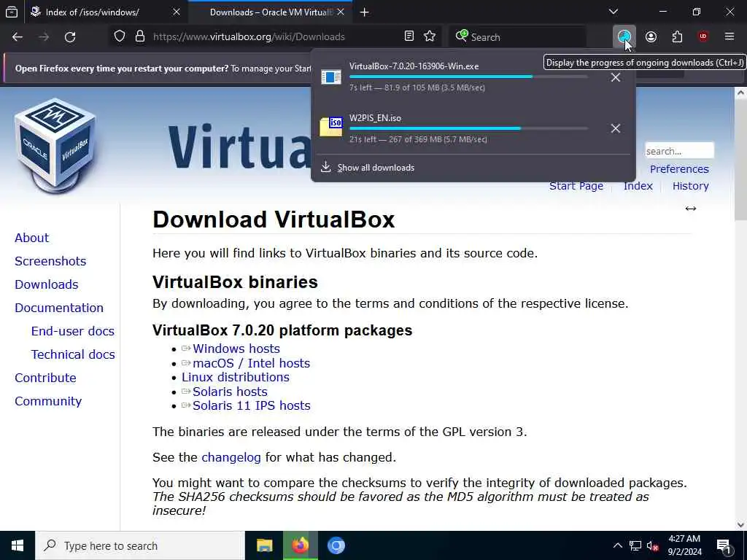747x560 pixels.
Task: Click the address bar URL
Action: pyautogui.click(x=249, y=36)
